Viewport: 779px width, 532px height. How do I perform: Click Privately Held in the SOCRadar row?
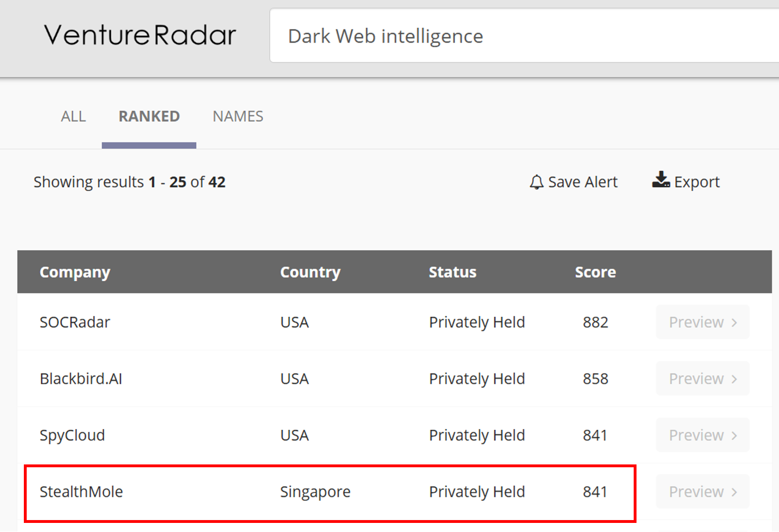(477, 322)
